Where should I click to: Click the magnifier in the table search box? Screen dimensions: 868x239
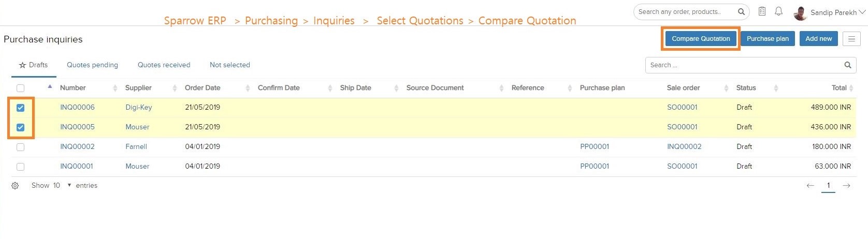[x=848, y=65]
